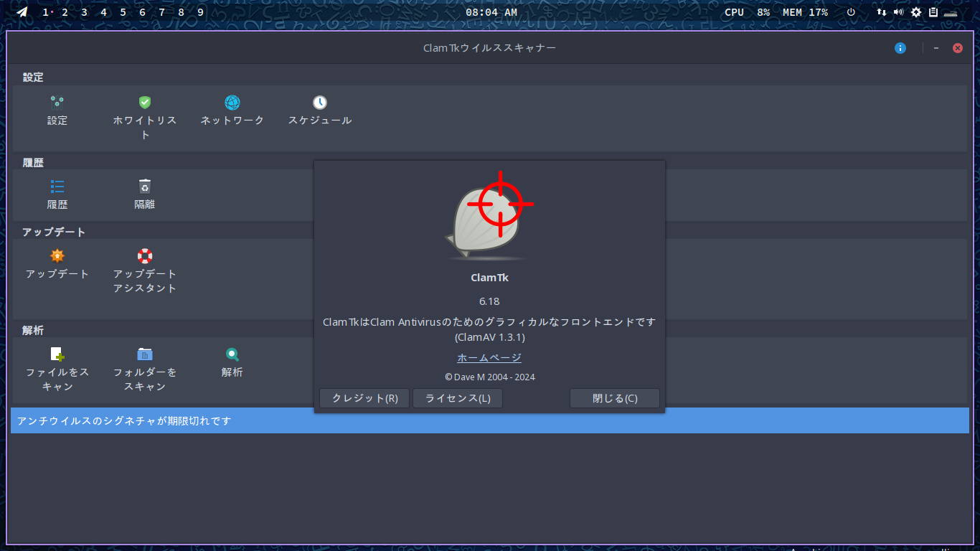Click the version number 6.18
This screenshot has height=551, width=980.
click(489, 301)
